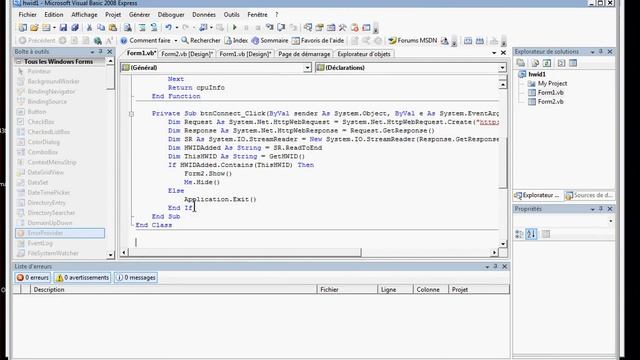640x360 pixels.
Task: Switch to the Sources de données panel tab
Action: (589, 196)
